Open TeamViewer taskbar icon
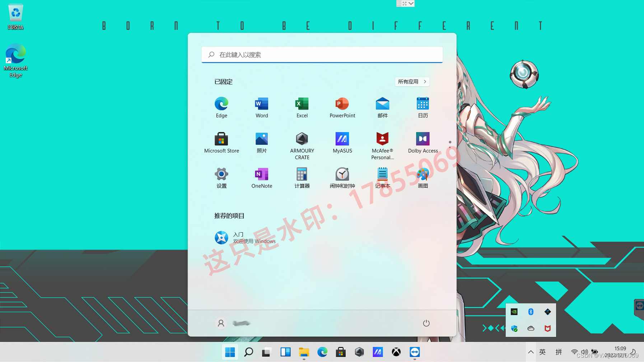The width and height of the screenshot is (644, 362). click(415, 352)
